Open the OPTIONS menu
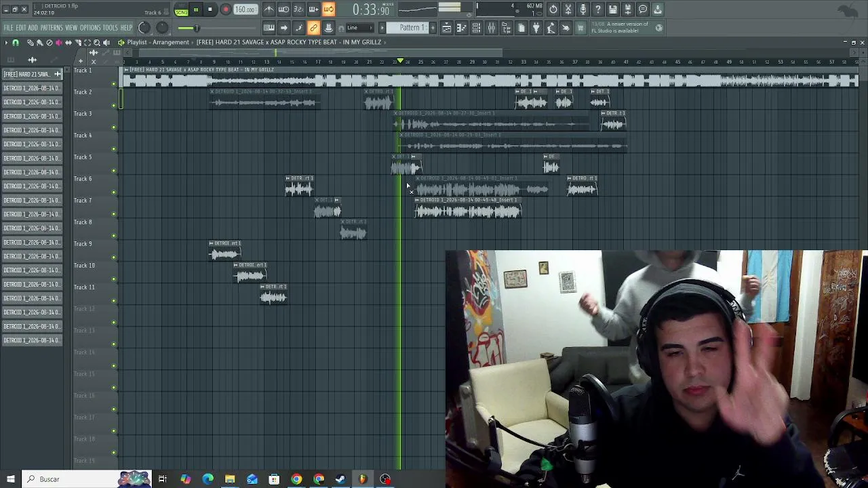This screenshot has height=488, width=868. (x=90, y=28)
